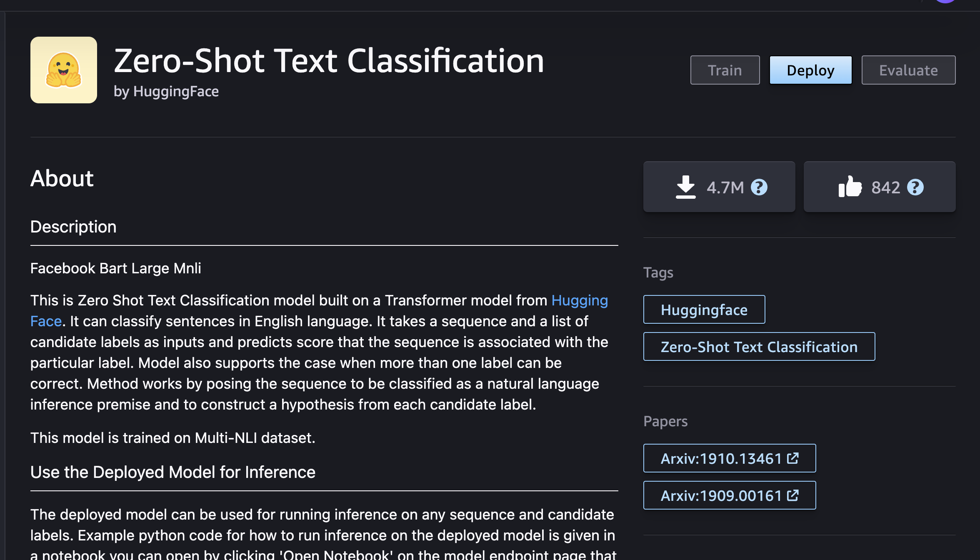Click the account avatar in top right corner
The image size is (980, 560).
[945, 2]
